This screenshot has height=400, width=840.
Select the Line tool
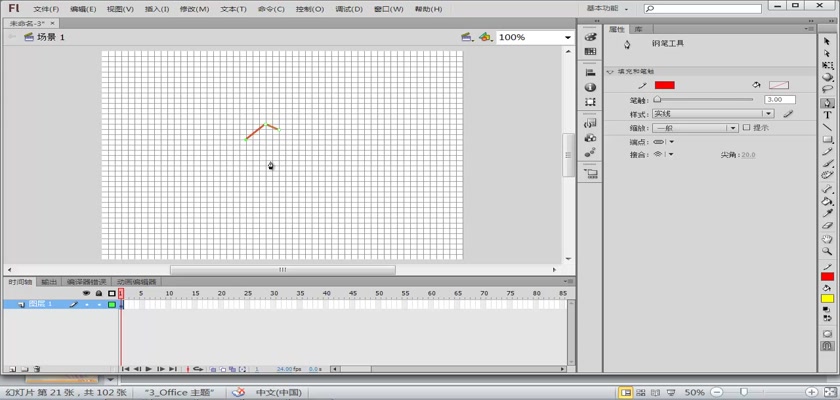pos(827,127)
